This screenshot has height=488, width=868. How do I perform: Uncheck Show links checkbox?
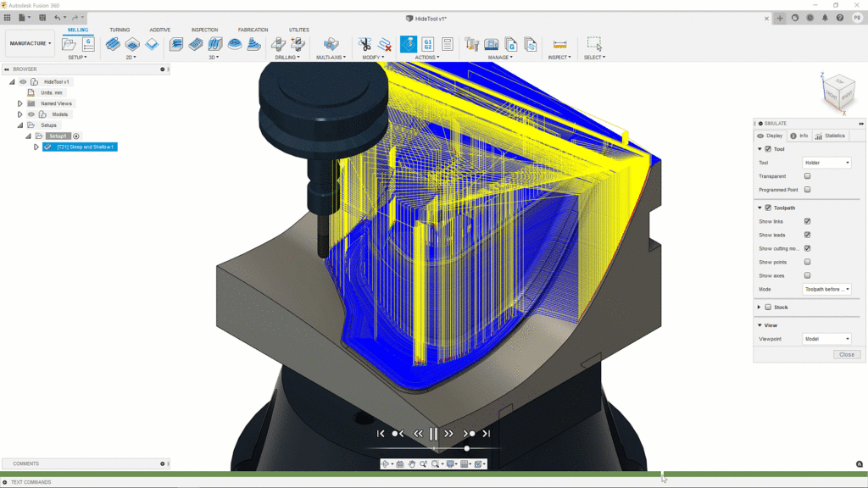coord(807,221)
